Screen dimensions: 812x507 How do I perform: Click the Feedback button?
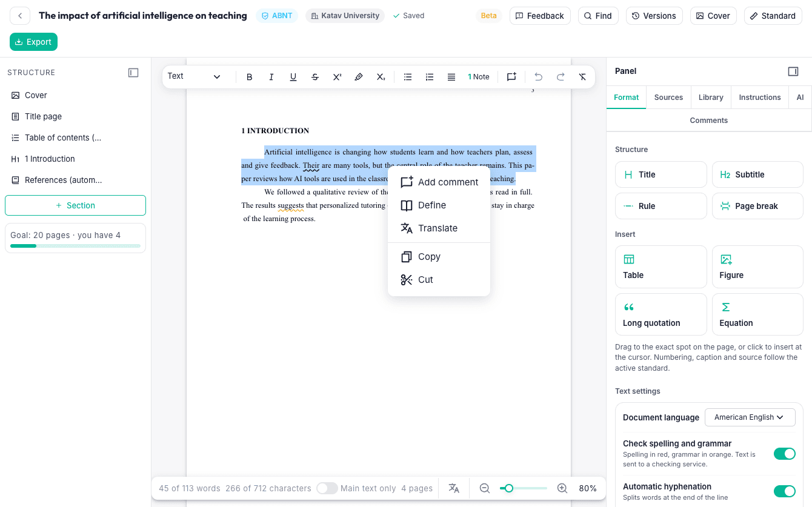540,16
